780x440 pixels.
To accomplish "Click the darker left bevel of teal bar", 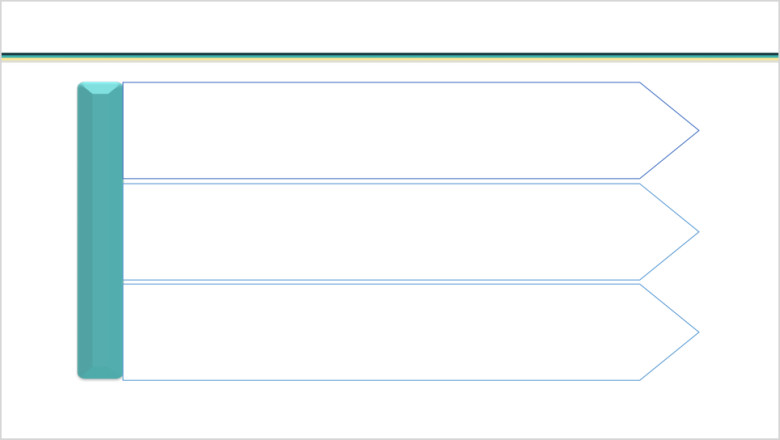I will [x=85, y=230].
